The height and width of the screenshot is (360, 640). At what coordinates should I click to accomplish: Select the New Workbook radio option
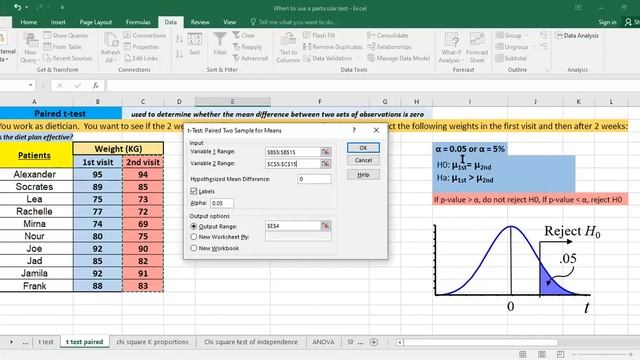click(193, 248)
